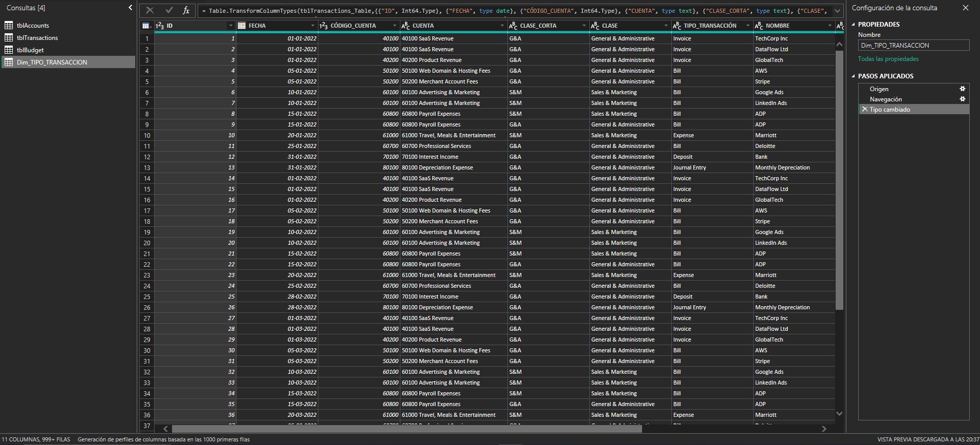
Task: Click 'Marriott' cell in row 10
Action: tap(794, 135)
